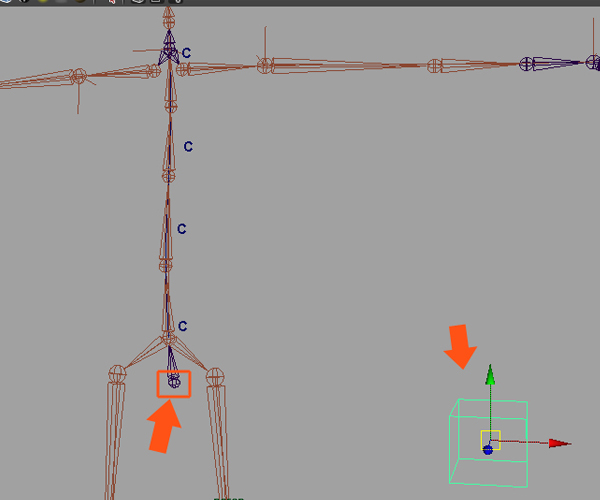The width and height of the screenshot is (600, 500).
Task: Select the elbow joint on the left arm
Action: 78,76
